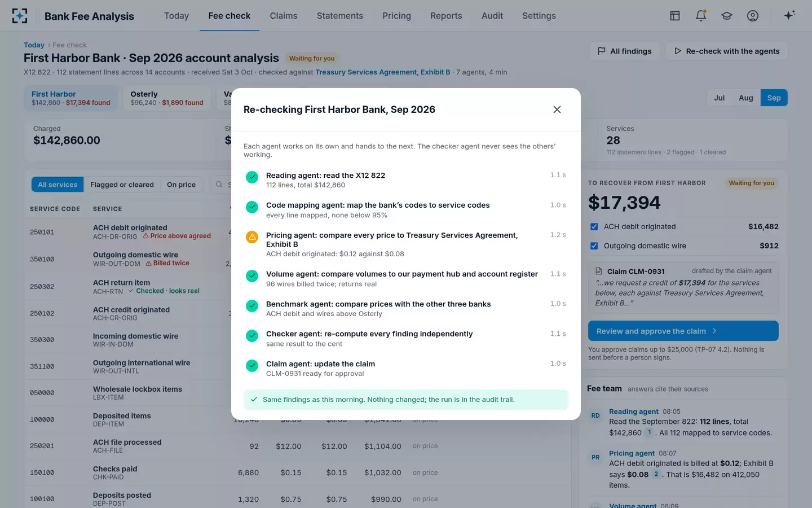
Task: Click green check icon for Volume agent
Action: pyautogui.click(x=252, y=276)
